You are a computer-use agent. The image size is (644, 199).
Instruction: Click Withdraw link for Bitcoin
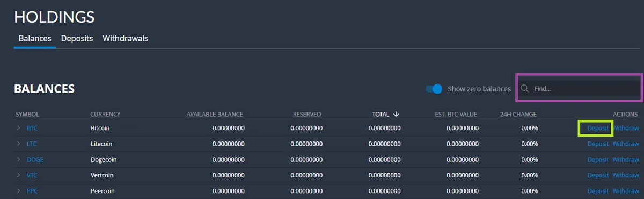(626, 129)
